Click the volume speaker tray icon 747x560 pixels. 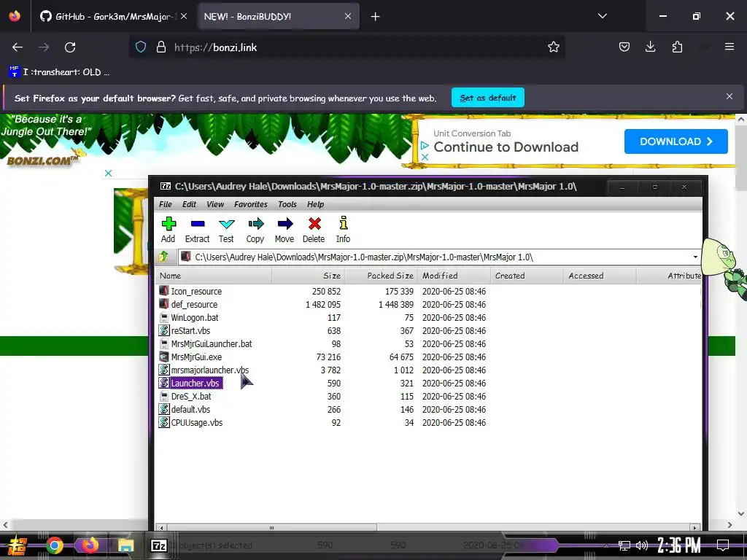(x=642, y=545)
